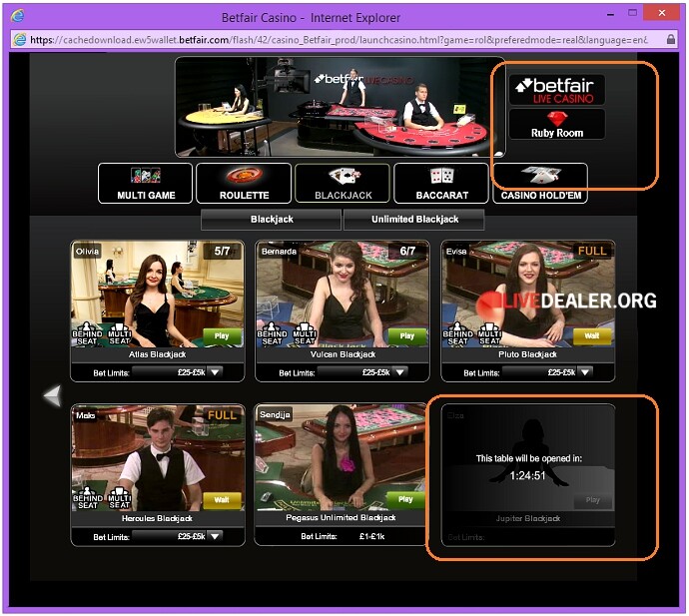The height and width of the screenshot is (616, 689).
Task: Click the Internet Explorer address bar URL
Action: [339, 40]
